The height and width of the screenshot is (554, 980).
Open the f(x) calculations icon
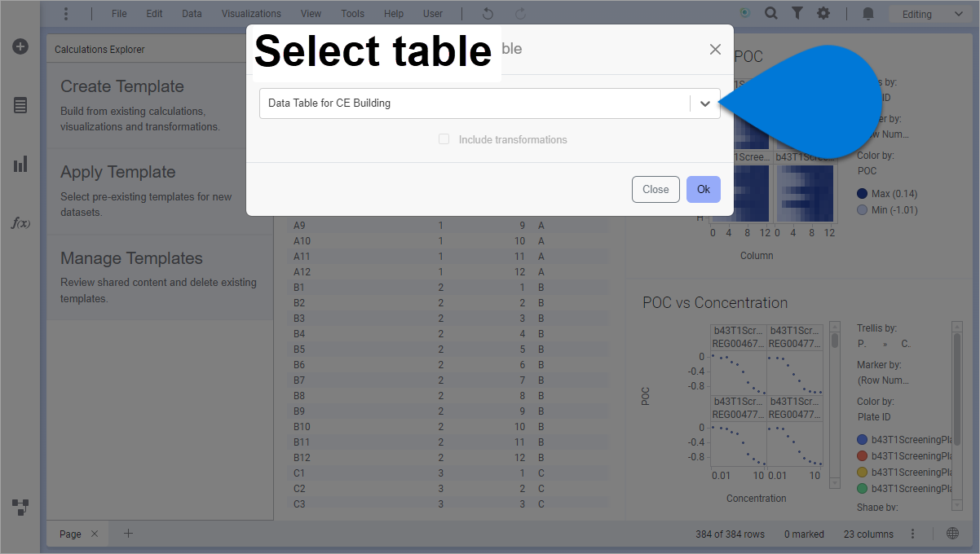click(20, 222)
